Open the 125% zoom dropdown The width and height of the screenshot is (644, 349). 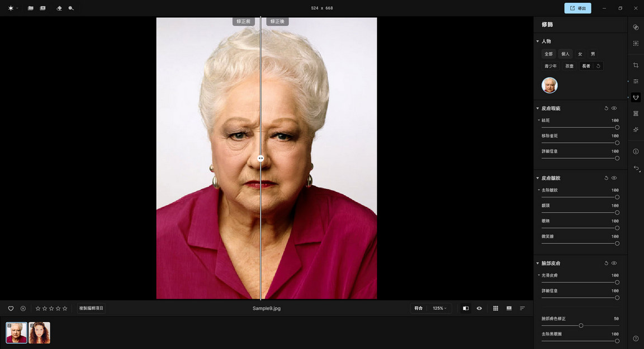pyautogui.click(x=439, y=308)
